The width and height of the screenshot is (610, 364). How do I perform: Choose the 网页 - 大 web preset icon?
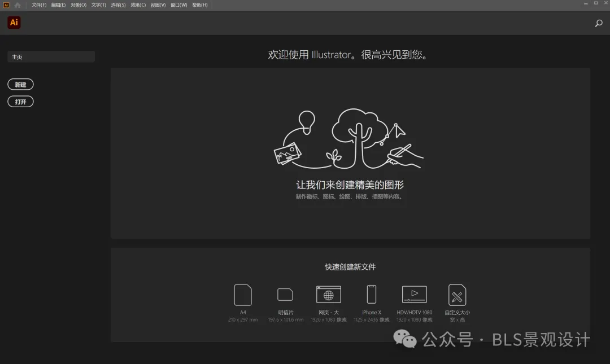pyautogui.click(x=329, y=295)
